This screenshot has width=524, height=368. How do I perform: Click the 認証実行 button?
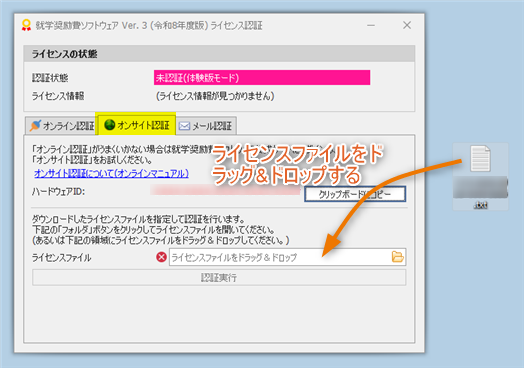pos(219,277)
